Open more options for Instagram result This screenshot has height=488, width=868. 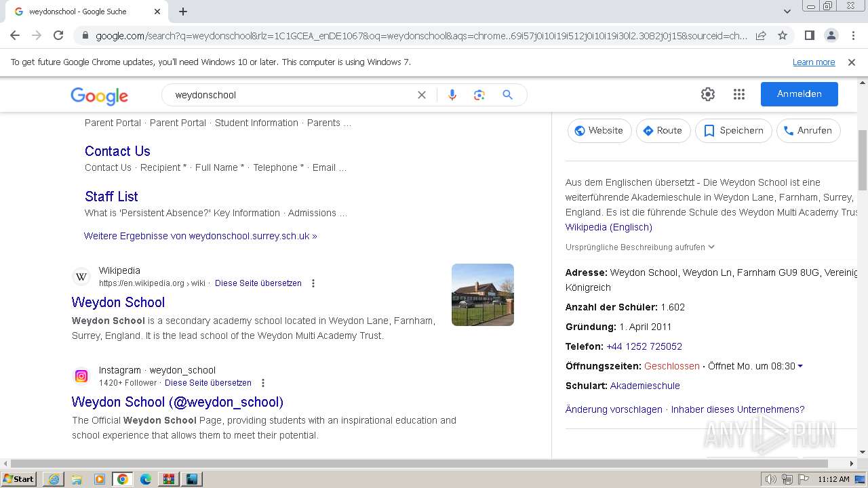coord(263,383)
